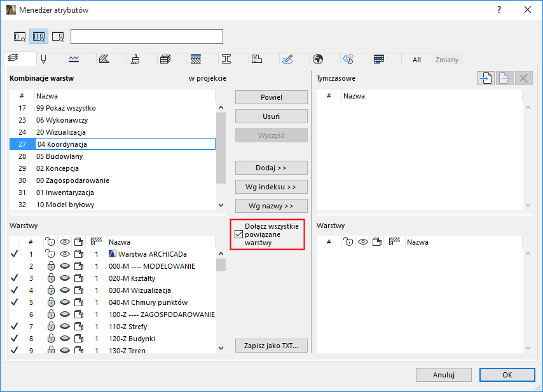The image size is (543, 392).
Task: Click up arrow of left Warstwy list
Action: pyautogui.click(x=221, y=253)
